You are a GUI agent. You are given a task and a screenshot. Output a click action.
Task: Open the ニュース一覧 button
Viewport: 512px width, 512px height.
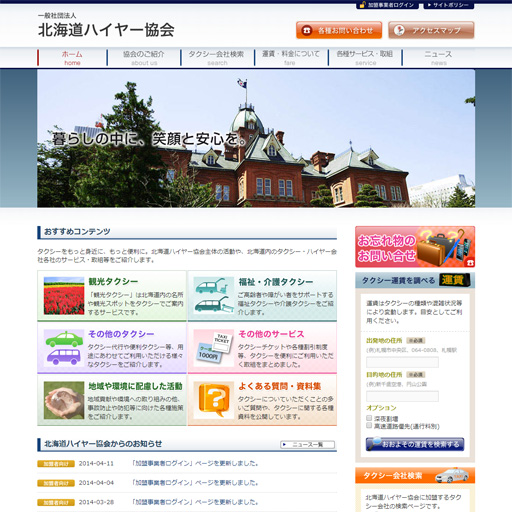[x=307, y=444]
